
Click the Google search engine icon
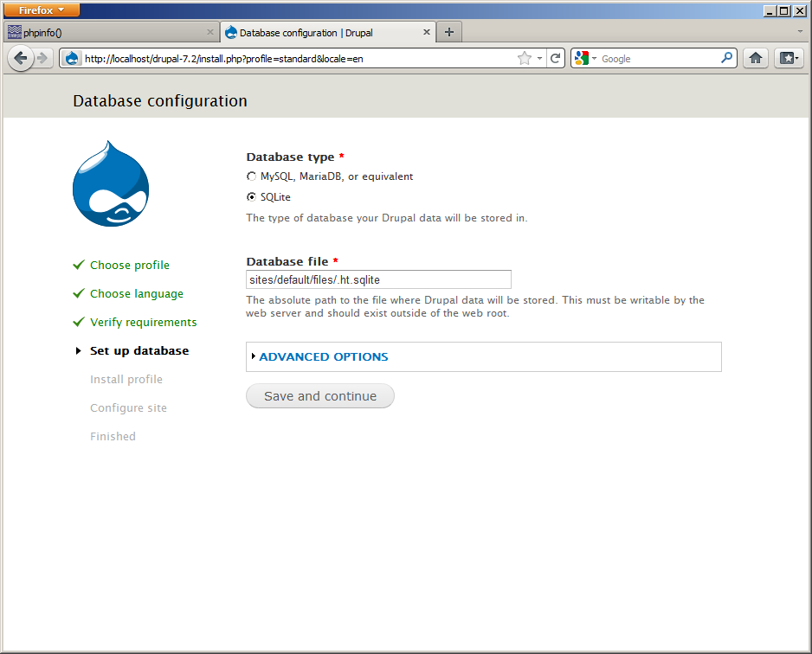tap(582, 59)
